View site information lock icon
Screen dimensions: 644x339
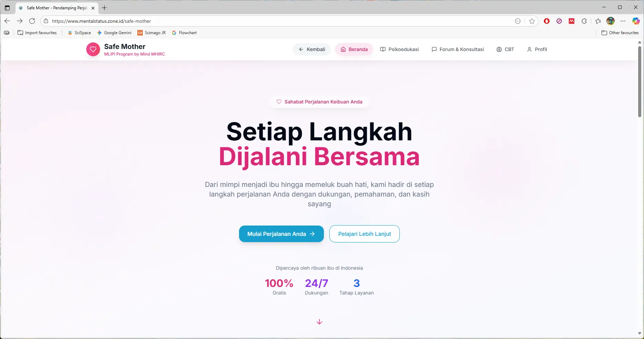coord(46,21)
